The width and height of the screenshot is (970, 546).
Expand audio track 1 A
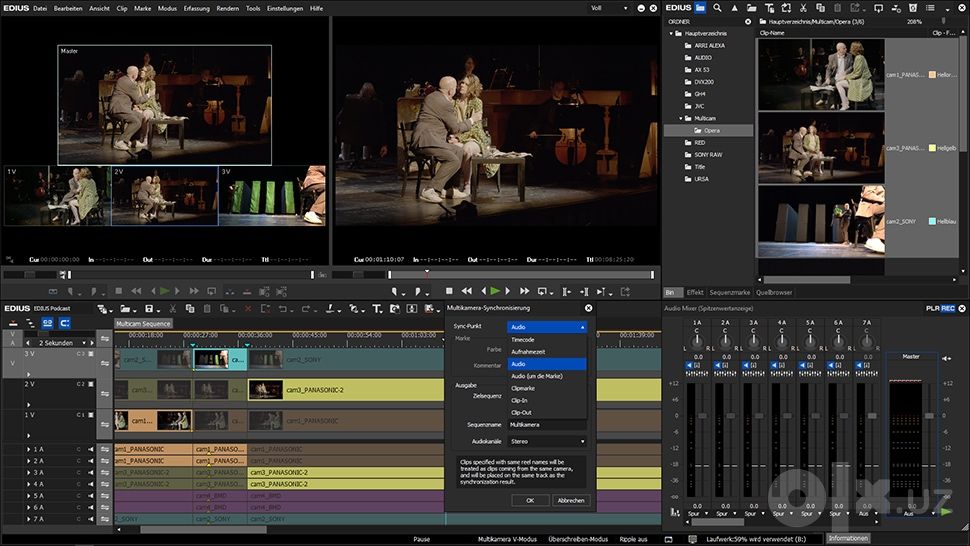click(28, 450)
